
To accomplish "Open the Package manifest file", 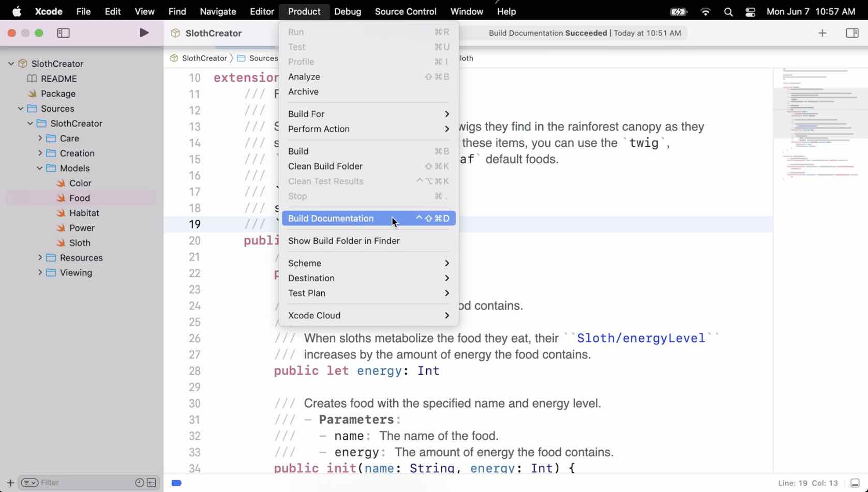I will tap(58, 94).
